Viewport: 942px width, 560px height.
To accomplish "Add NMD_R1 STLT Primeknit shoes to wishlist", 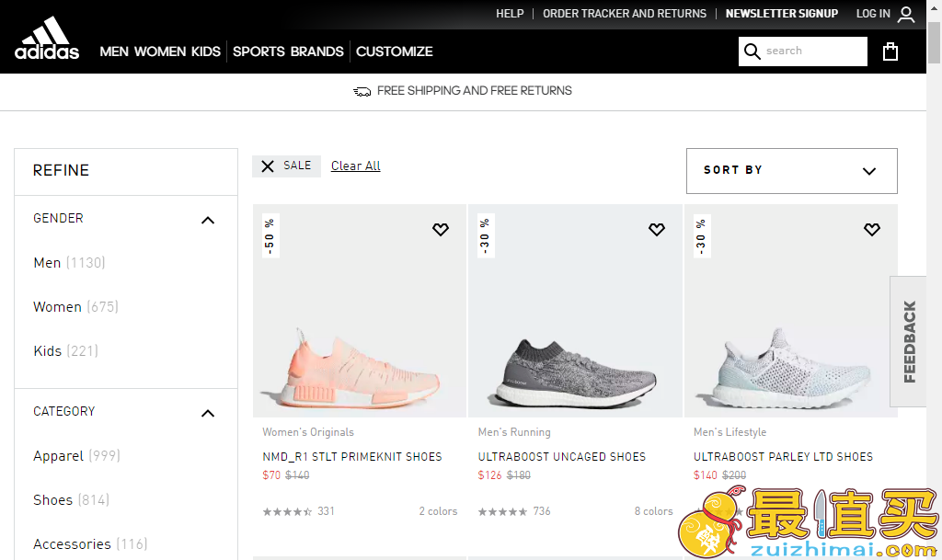I will (x=441, y=229).
